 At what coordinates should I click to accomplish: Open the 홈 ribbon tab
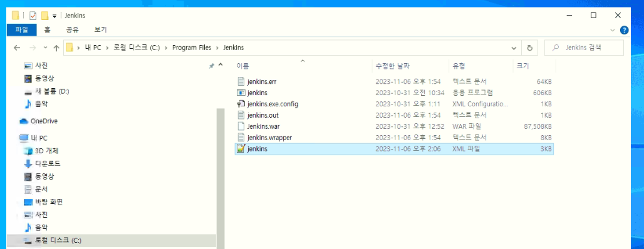coord(48,29)
